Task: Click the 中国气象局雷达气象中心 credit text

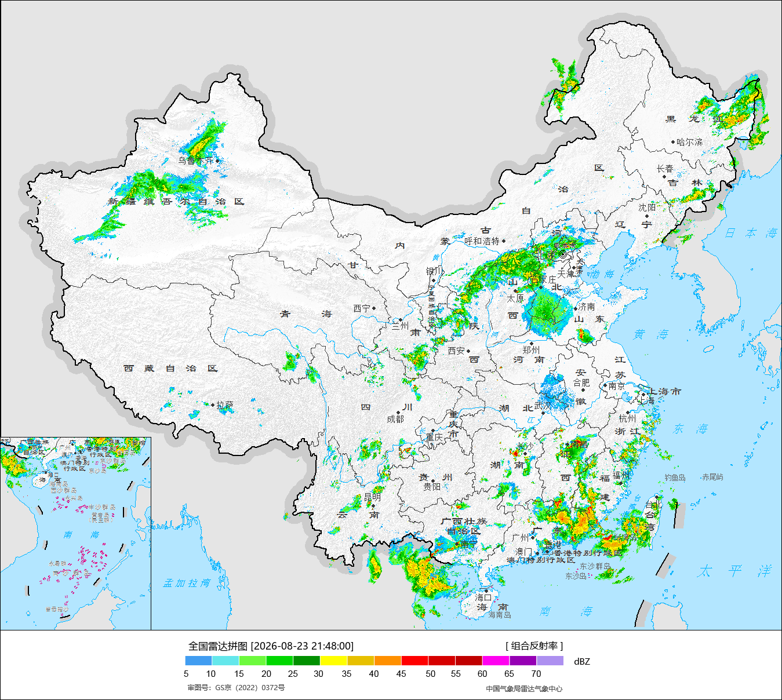Action: [x=524, y=688]
